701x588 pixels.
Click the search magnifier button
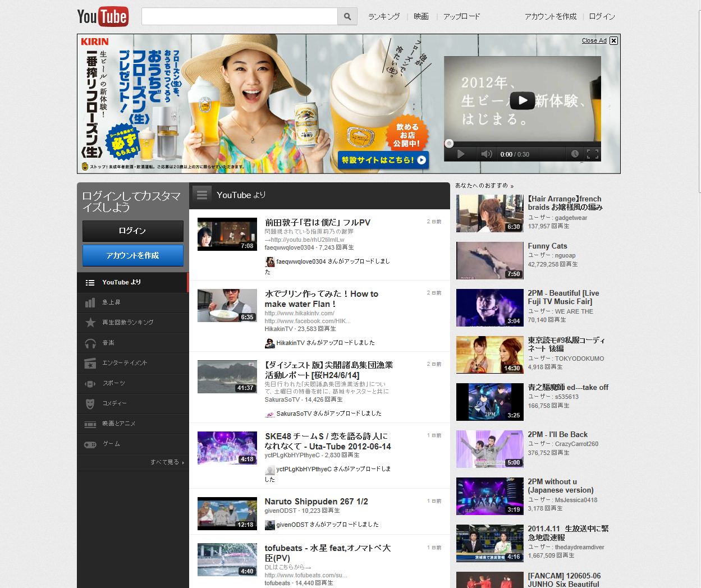click(x=347, y=16)
